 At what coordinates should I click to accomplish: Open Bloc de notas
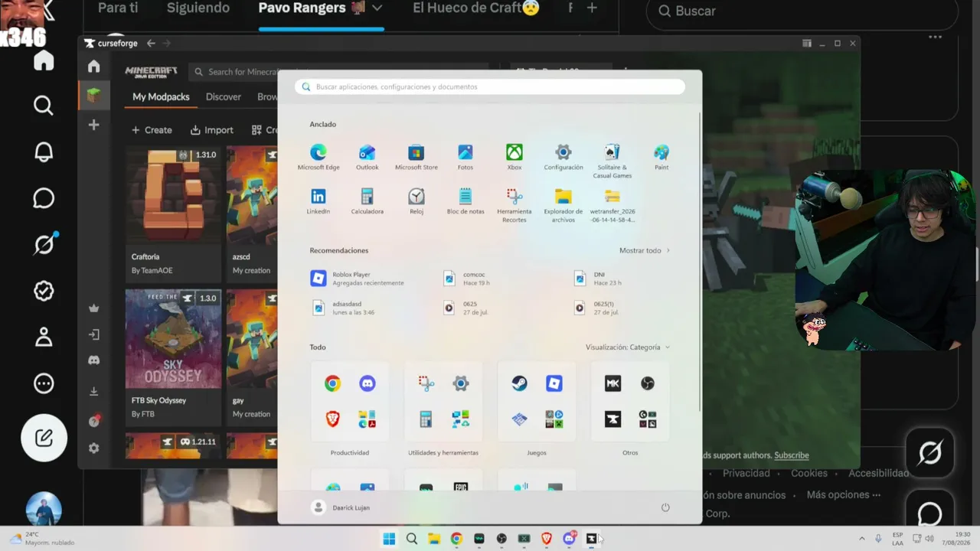[465, 201]
